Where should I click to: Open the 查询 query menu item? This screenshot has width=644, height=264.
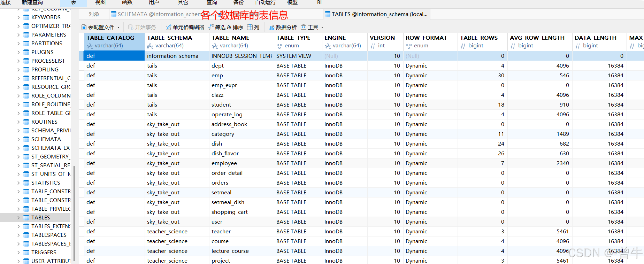pos(212,2)
